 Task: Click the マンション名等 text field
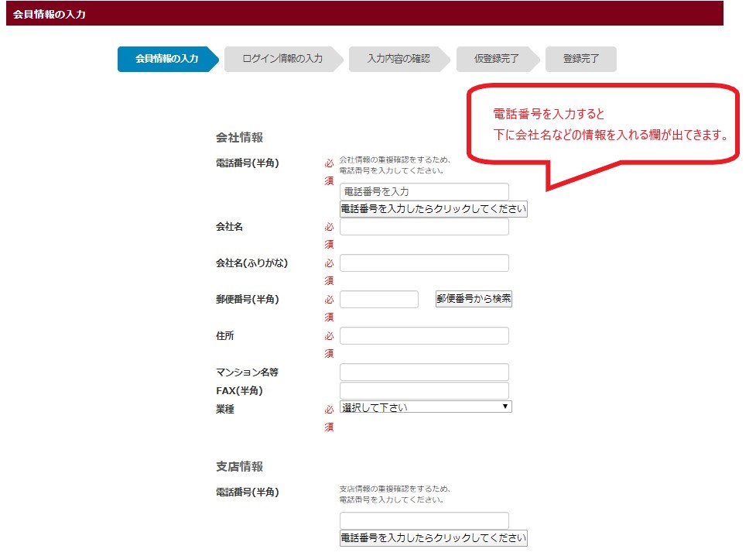coord(424,372)
